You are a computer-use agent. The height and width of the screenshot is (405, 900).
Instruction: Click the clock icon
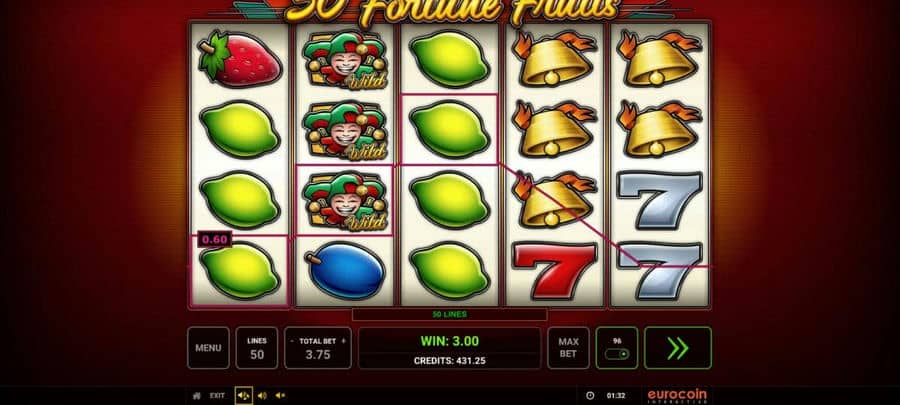pos(590,395)
